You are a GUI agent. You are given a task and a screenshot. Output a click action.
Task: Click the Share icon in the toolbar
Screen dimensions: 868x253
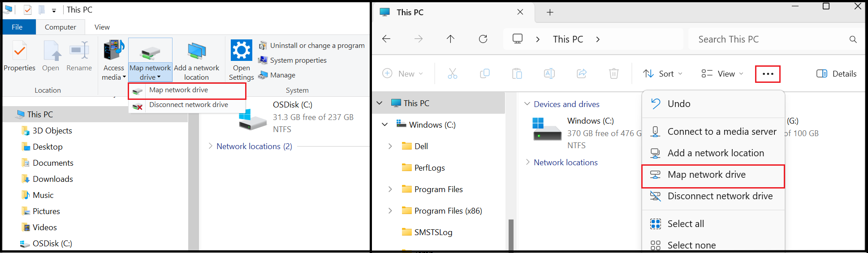pyautogui.click(x=582, y=73)
